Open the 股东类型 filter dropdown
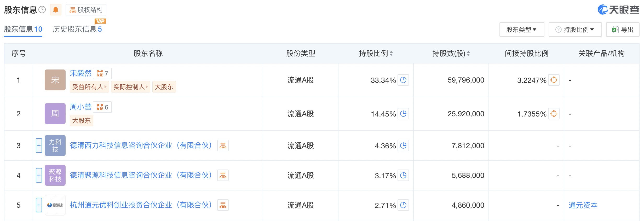The image size is (644, 221). tap(521, 30)
